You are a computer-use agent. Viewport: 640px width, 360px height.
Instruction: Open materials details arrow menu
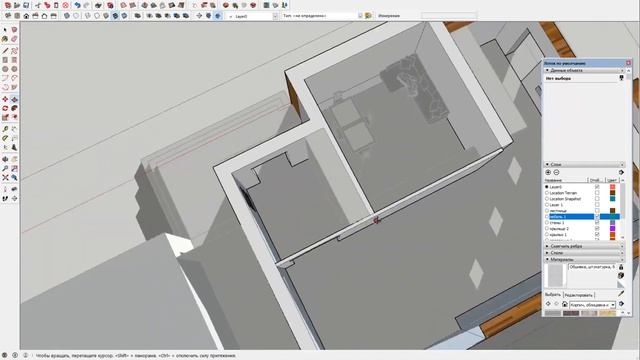pyautogui.click(x=621, y=304)
